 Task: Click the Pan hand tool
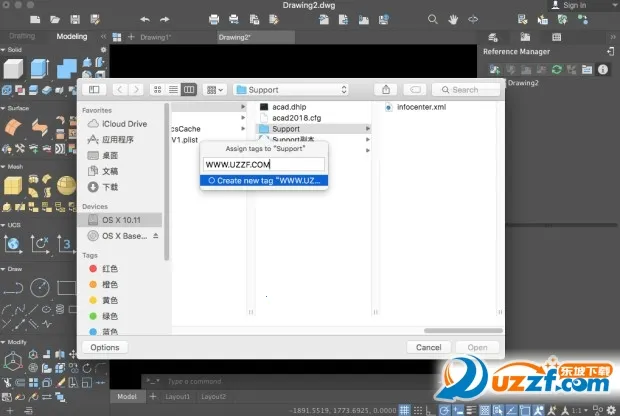pos(453,19)
